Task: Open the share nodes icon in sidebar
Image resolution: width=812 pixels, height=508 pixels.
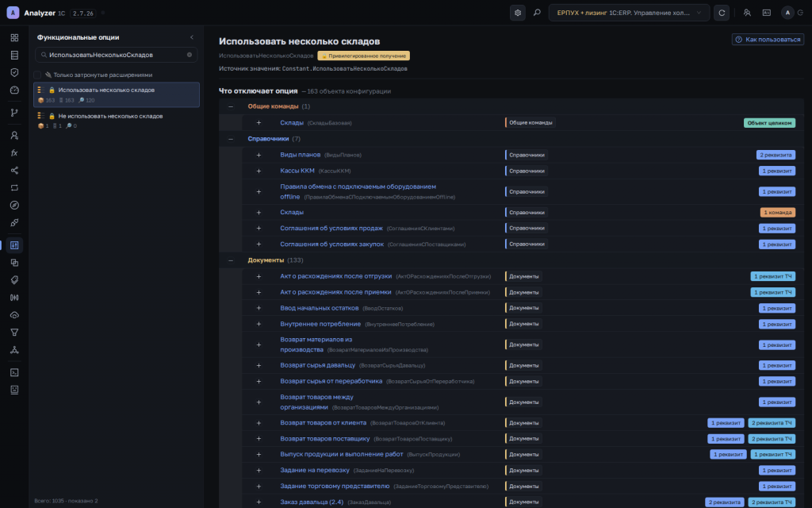Action: click(14, 171)
